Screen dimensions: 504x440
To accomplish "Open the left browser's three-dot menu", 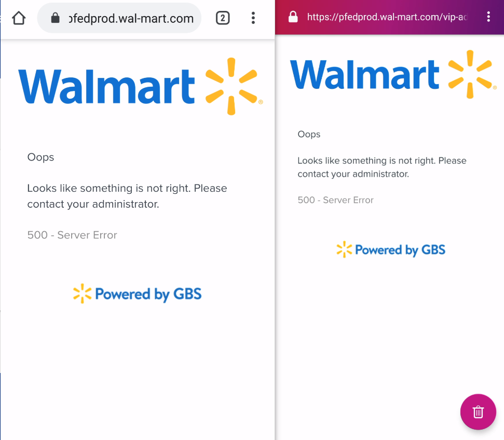I will [x=253, y=17].
